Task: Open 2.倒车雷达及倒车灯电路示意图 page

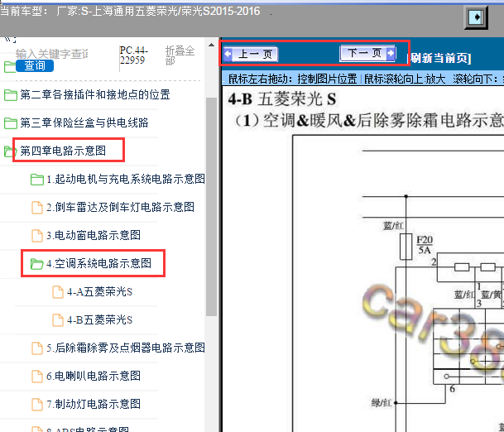Action: point(120,207)
